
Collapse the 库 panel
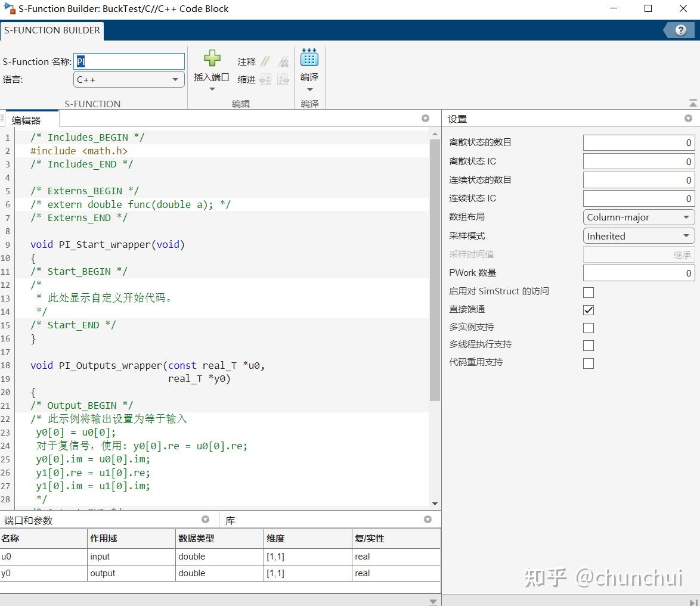coord(428,519)
